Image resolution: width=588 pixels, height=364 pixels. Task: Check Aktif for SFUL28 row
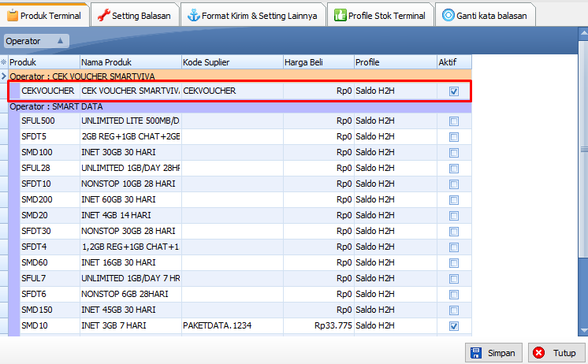coord(454,169)
